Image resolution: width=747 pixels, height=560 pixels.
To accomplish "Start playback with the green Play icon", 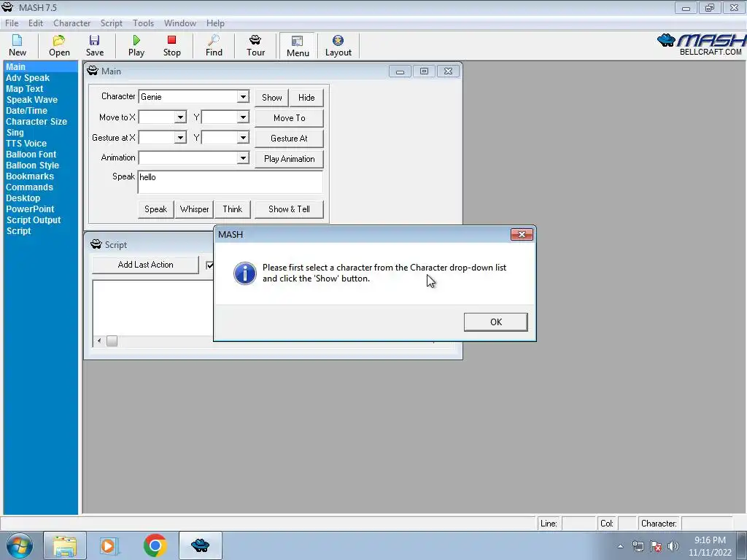I will click(136, 46).
